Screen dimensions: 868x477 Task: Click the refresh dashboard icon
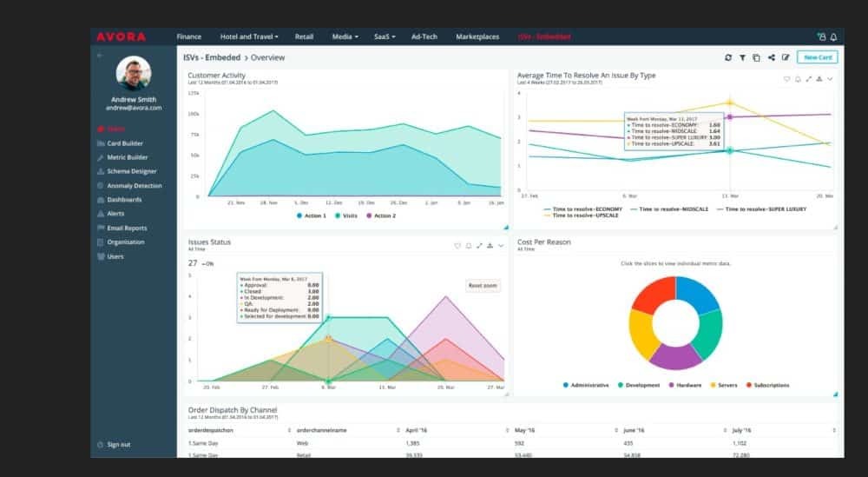tap(728, 57)
